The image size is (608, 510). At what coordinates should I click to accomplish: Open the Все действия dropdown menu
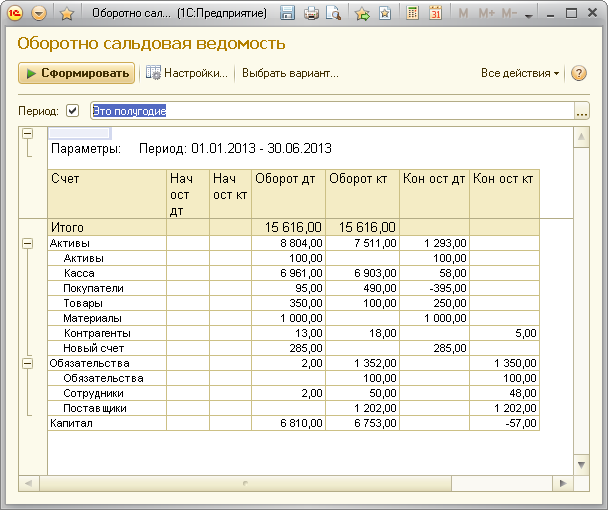click(x=519, y=73)
